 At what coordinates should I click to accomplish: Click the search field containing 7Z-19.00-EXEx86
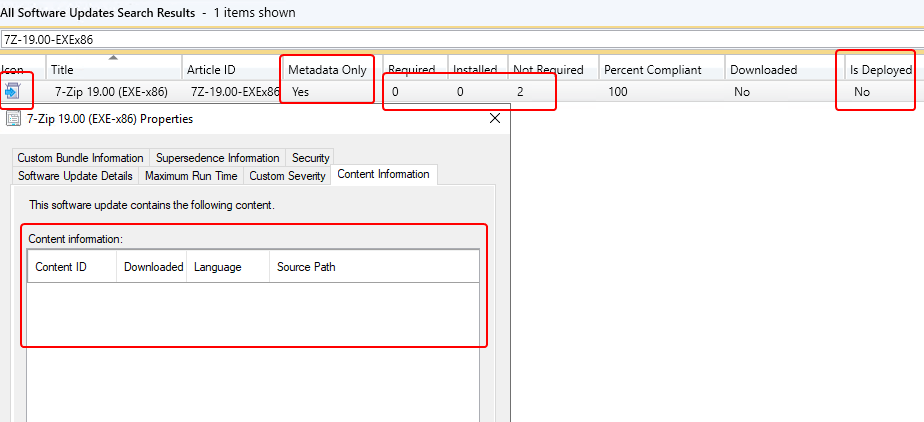click(x=462, y=39)
